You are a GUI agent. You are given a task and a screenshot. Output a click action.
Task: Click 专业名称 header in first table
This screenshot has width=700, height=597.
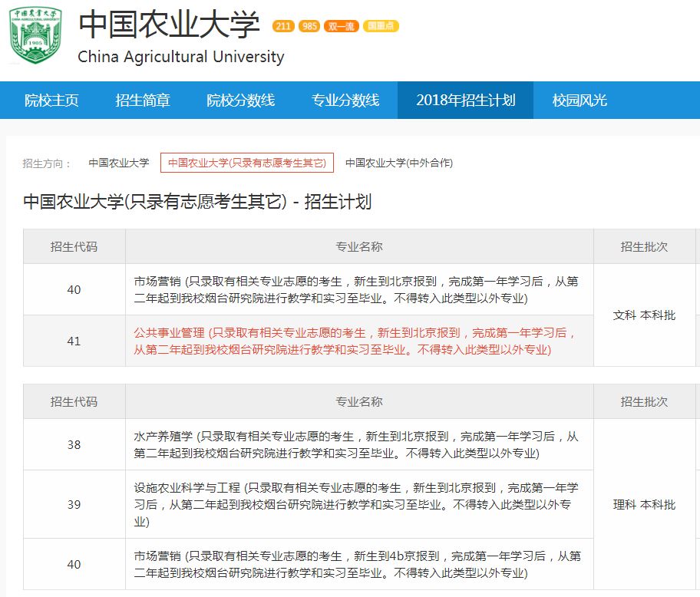359,247
